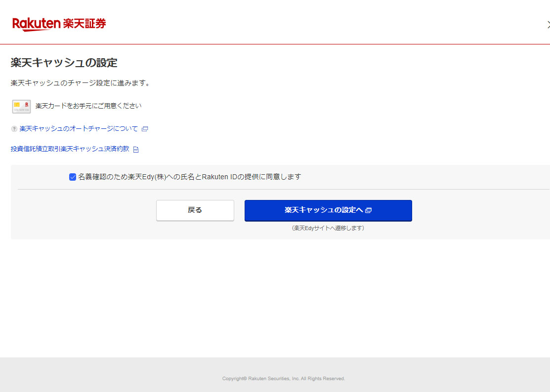
Task: Click the 名義確認のため consent label text
Action: click(189, 177)
